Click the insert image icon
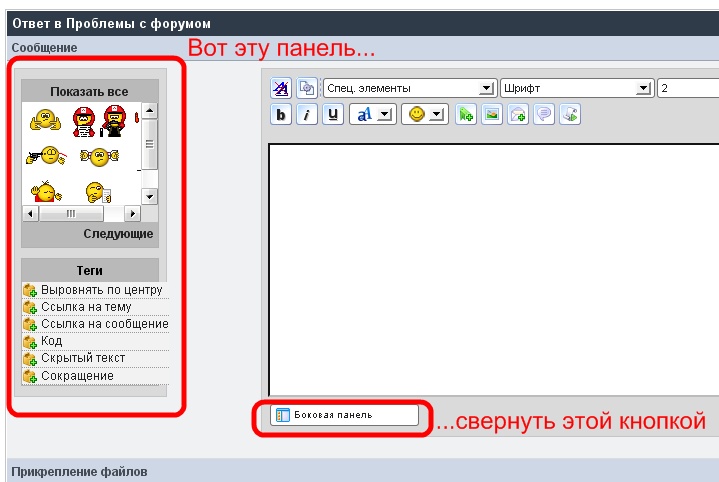 (x=492, y=115)
